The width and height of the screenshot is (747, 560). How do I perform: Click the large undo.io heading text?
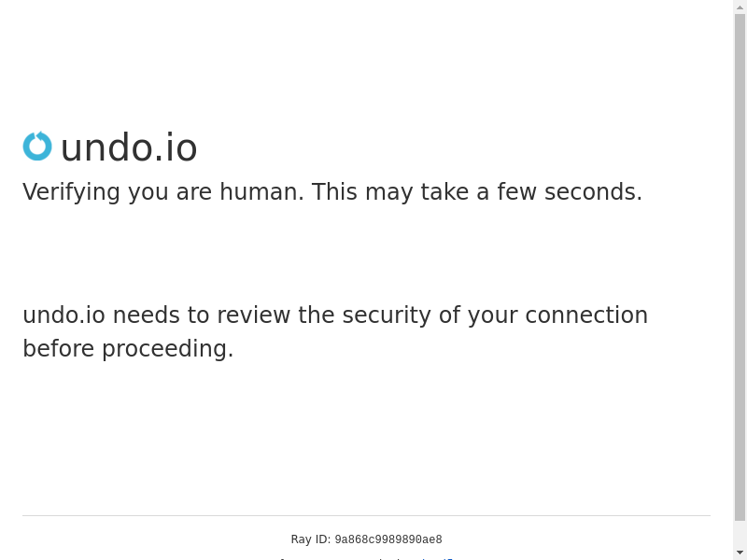click(129, 148)
